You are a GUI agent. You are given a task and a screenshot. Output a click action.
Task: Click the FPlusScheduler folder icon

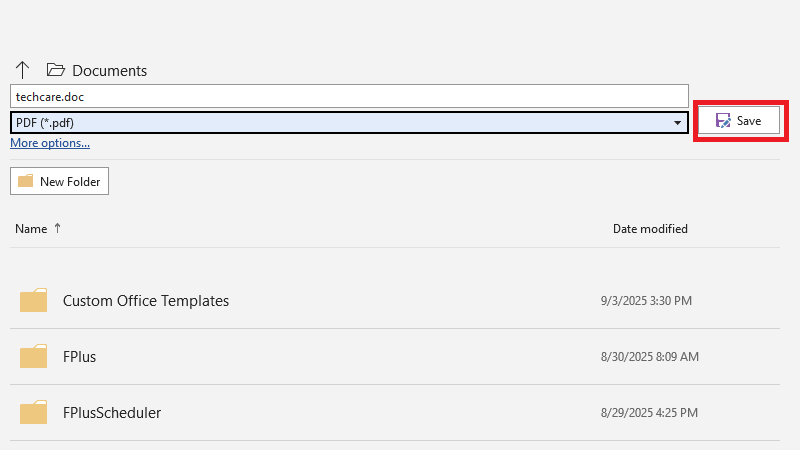[33, 412]
